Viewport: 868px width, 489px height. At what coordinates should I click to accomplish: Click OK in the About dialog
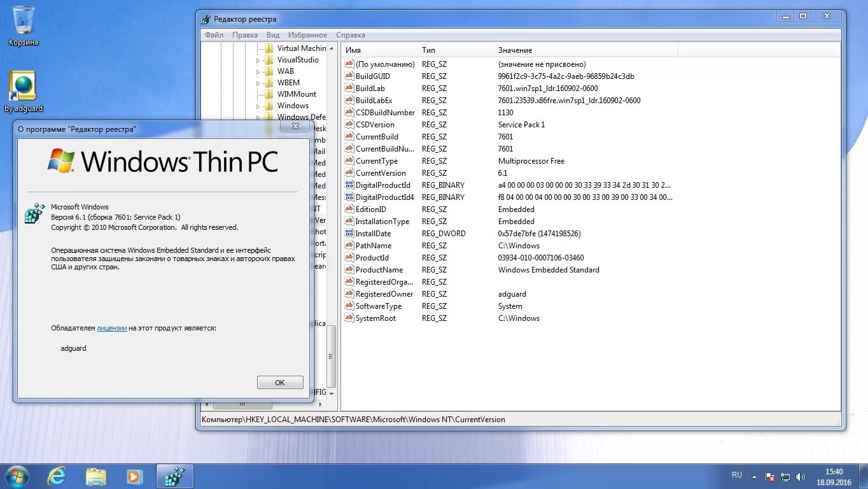pyautogui.click(x=280, y=383)
